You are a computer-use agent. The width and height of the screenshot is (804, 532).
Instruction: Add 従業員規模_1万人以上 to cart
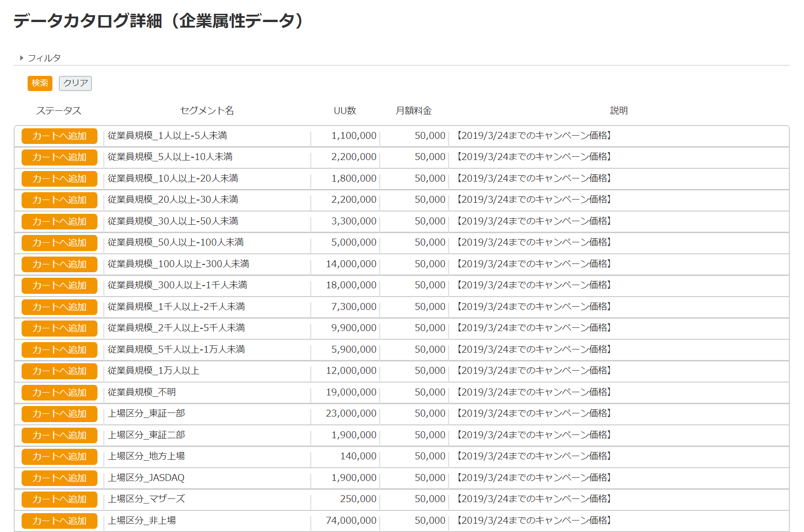[x=58, y=371]
